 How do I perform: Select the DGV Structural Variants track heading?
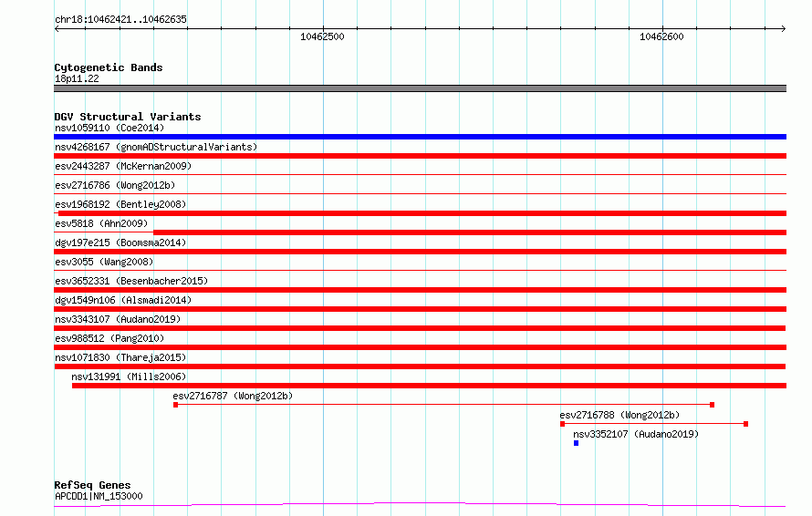128,117
